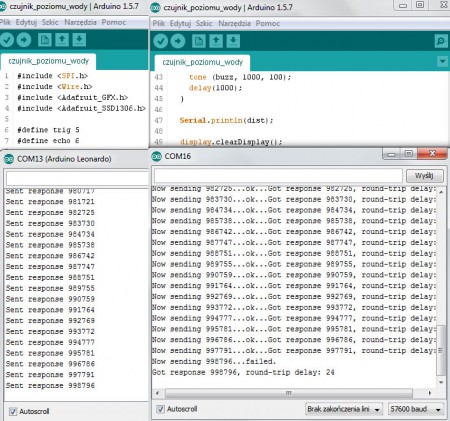
Task: Click Upload arrow icon in left Arduino window
Action: click(x=24, y=40)
